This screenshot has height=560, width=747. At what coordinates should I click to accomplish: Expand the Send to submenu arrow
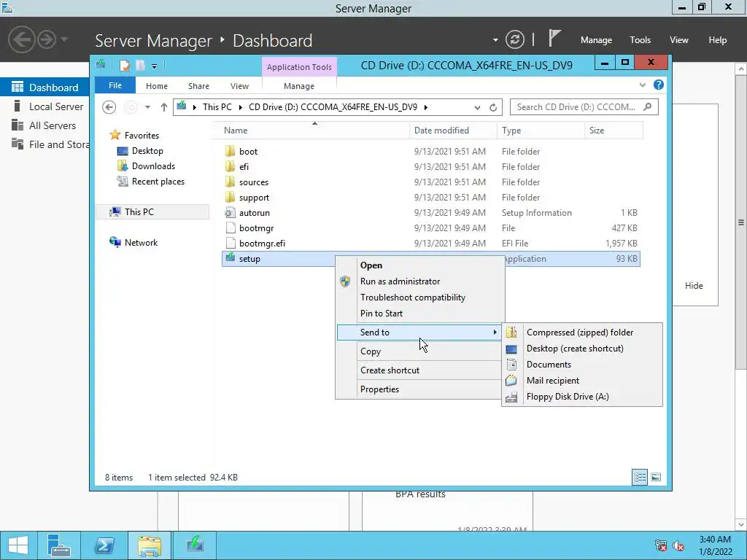pos(495,332)
